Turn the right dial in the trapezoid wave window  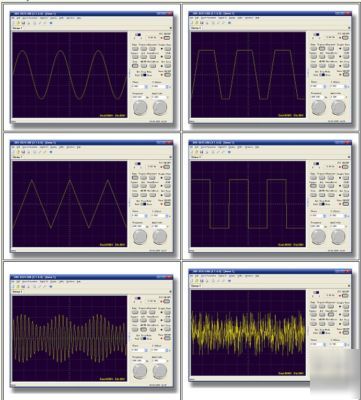(x=338, y=107)
